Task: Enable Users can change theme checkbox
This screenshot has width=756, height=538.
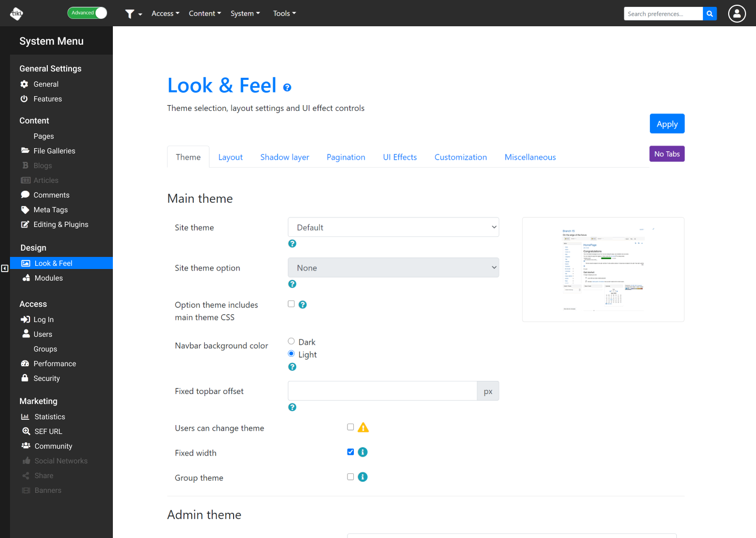Action: (351, 427)
